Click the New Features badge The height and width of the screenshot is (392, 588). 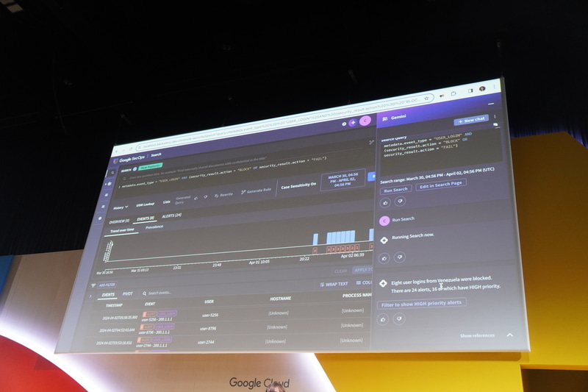pyautogui.click(x=151, y=166)
